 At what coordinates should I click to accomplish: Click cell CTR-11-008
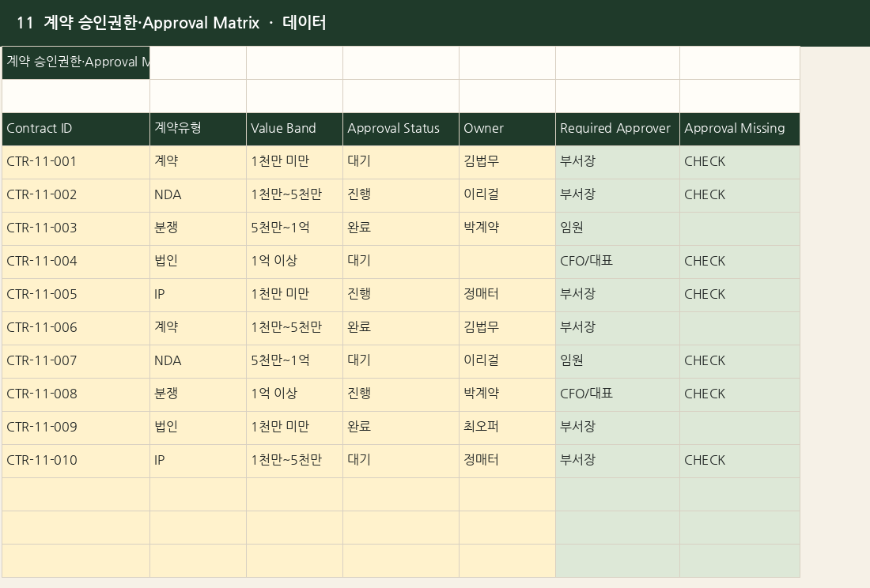76,395
